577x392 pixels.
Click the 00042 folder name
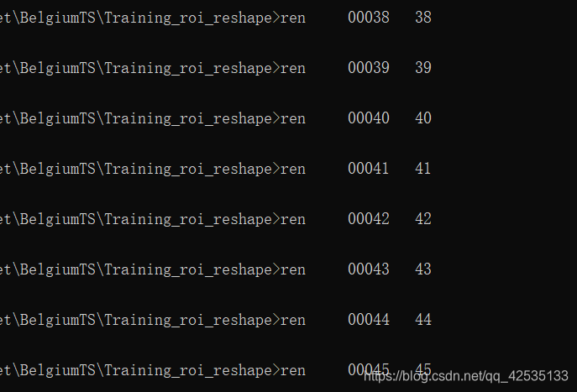pyautogui.click(x=369, y=219)
